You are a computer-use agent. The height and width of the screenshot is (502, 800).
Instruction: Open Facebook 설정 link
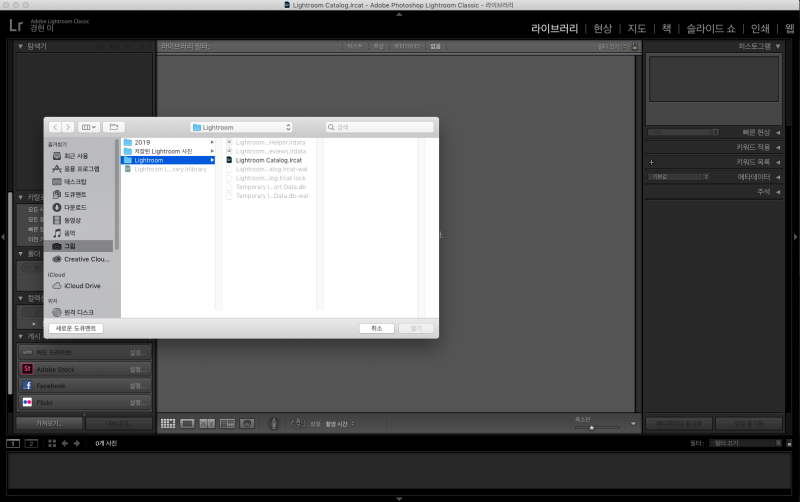(138, 386)
